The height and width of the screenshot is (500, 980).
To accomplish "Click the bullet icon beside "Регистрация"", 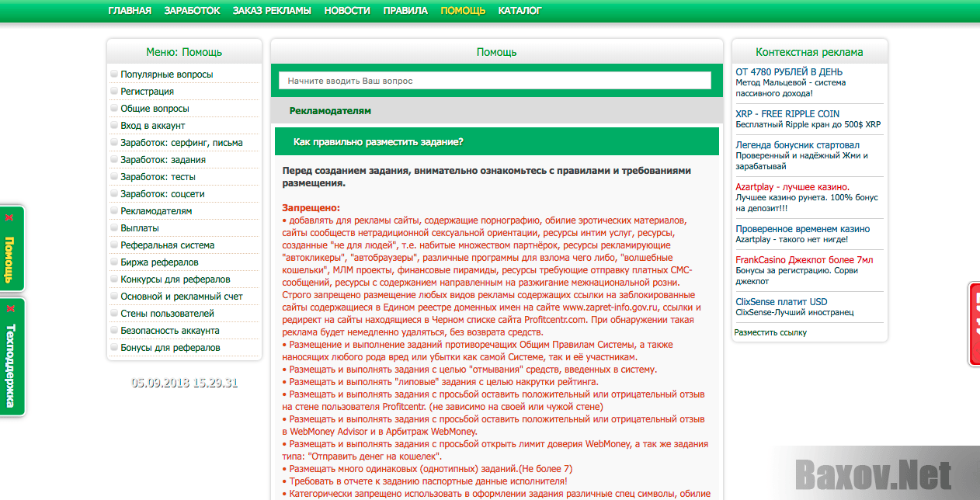I will [116, 91].
